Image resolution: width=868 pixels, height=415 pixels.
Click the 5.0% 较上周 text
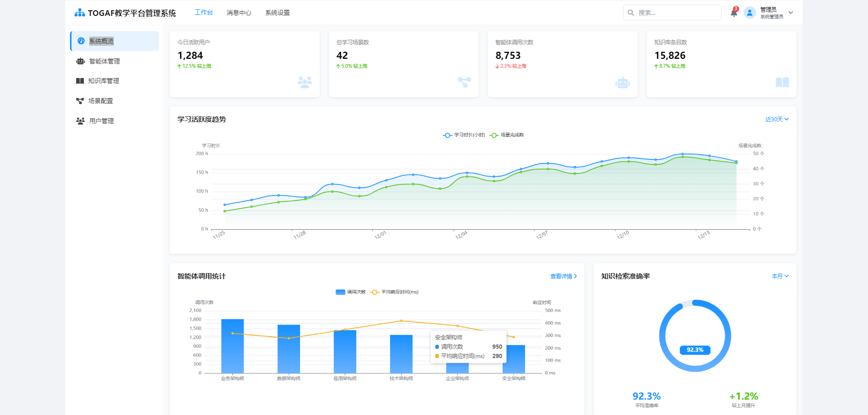(354, 66)
